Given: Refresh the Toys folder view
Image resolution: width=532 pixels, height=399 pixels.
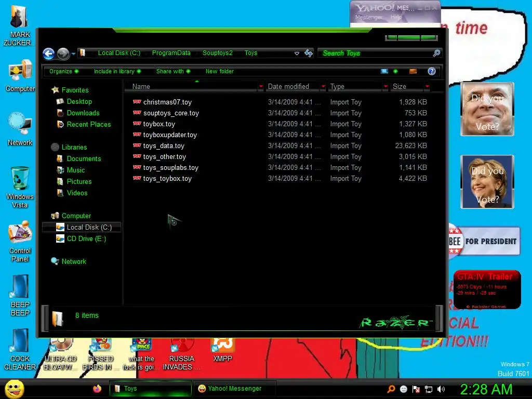Looking at the screenshot, I should pyautogui.click(x=309, y=53).
